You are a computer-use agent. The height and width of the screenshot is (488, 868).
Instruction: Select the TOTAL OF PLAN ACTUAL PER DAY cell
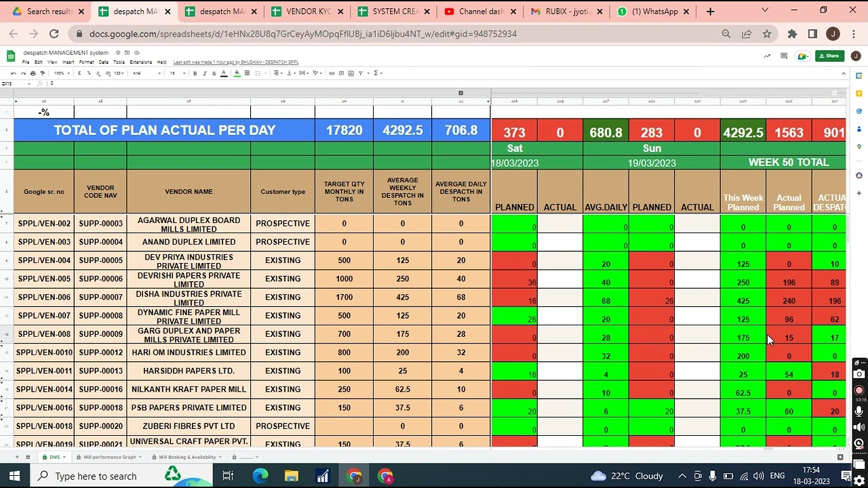pos(164,130)
